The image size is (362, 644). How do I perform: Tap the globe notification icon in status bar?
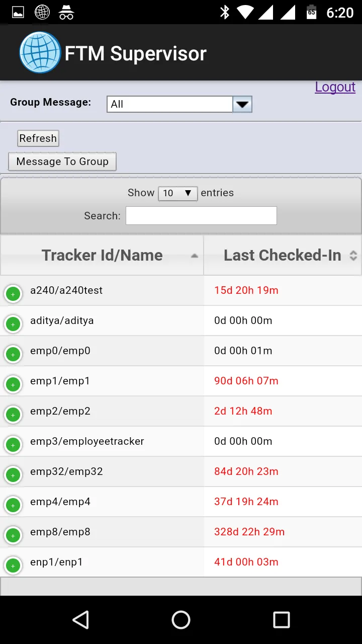(x=42, y=12)
